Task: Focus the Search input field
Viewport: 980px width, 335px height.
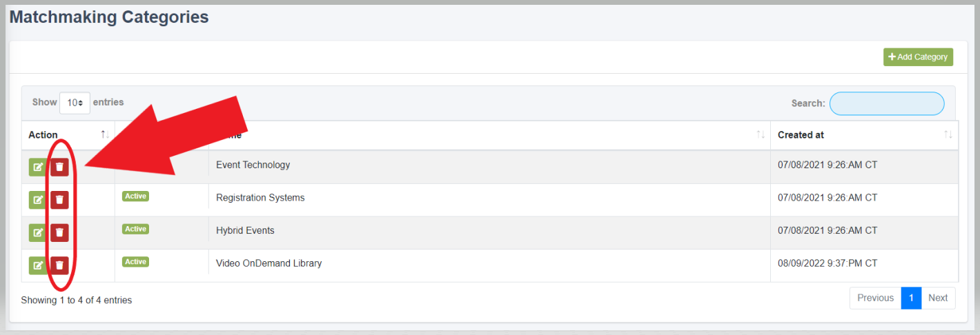Action: point(887,103)
